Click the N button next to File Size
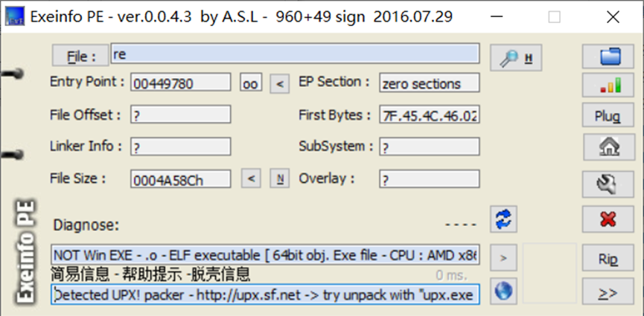Screen dimensions: 644x316 (279, 178)
